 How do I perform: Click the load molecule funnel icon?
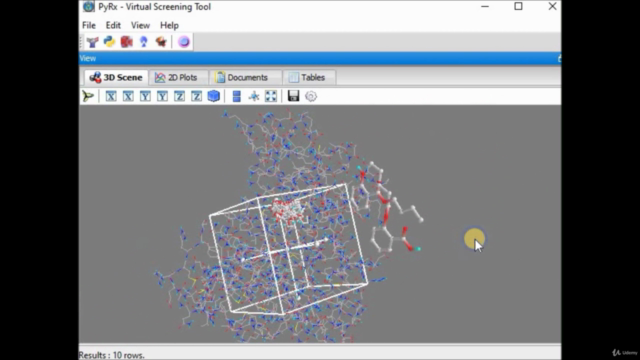[93, 42]
